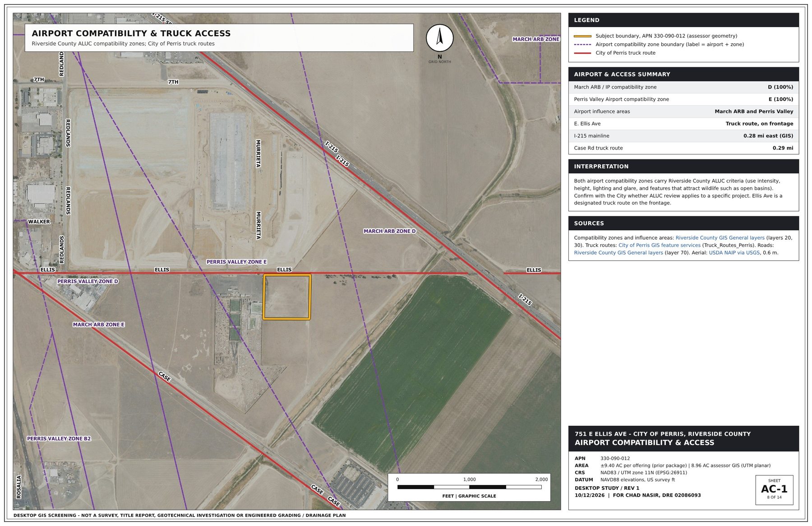Select the 'NAD83 / UTM zone 11N (EPSG:26911)' CRS text
Viewport: 812px width, 526px height.
tap(644, 473)
